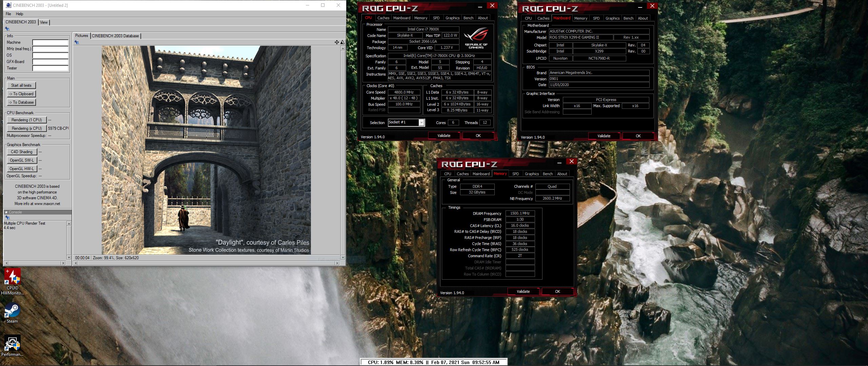Open the Steam desktop icon
Screen dimensions: 868x366
coord(12,312)
